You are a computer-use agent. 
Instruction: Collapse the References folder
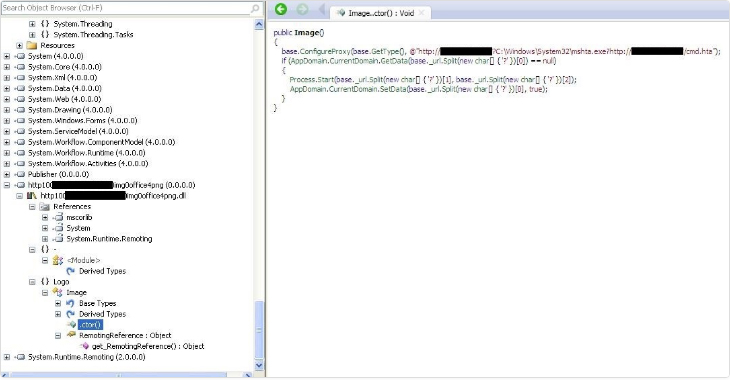(32, 207)
